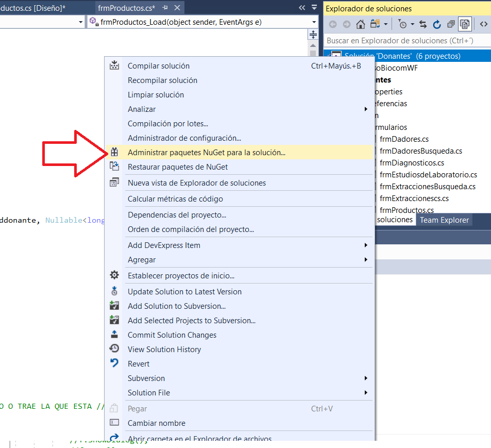Screen dimensions: 491x448
Task: Select Recompilar solución from context menu
Action: [162, 80]
